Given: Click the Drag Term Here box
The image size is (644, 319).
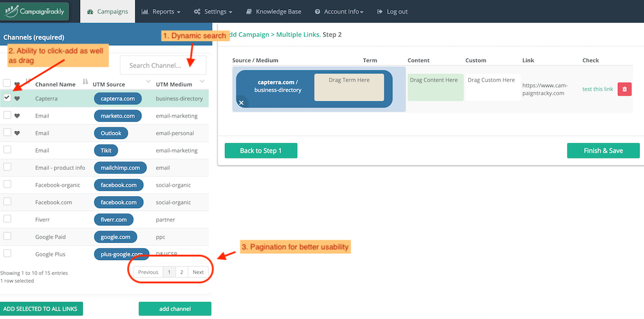Looking at the screenshot, I should pos(349,87).
